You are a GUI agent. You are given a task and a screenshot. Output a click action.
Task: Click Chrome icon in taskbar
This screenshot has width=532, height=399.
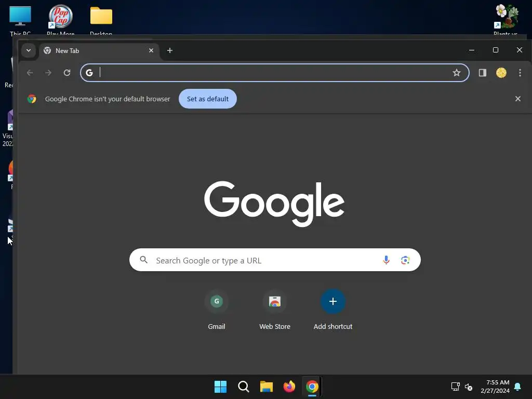click(x=312, y=387)
